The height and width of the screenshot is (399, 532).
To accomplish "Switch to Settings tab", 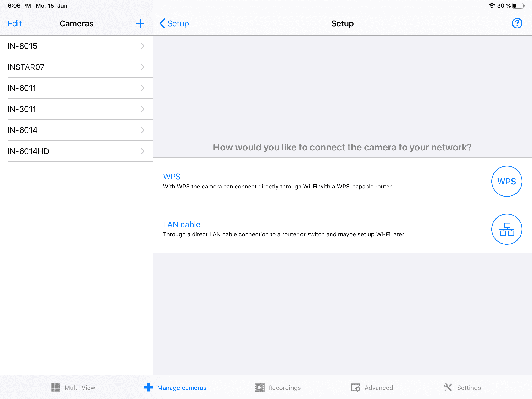I will (x=469, y=388).
